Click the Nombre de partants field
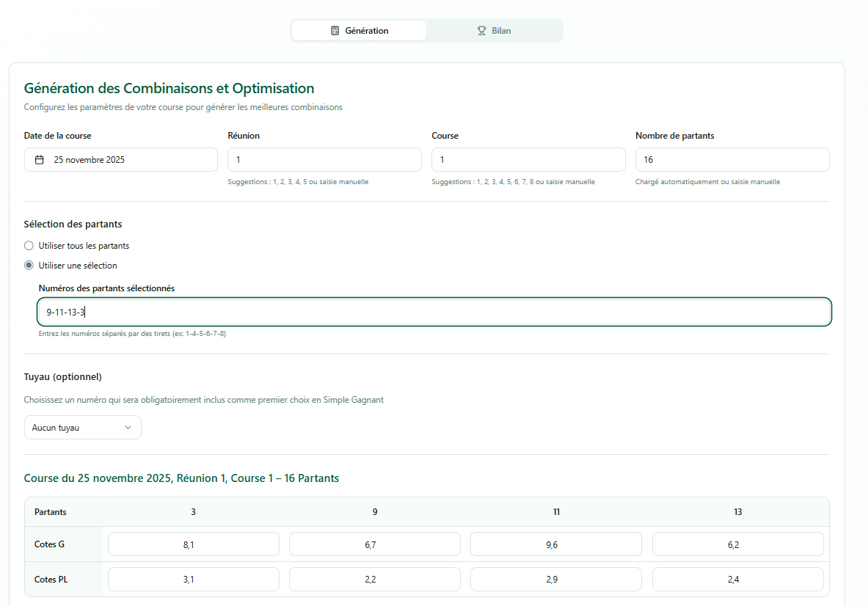Screen dimensions: 868x606 coord(732,160)
